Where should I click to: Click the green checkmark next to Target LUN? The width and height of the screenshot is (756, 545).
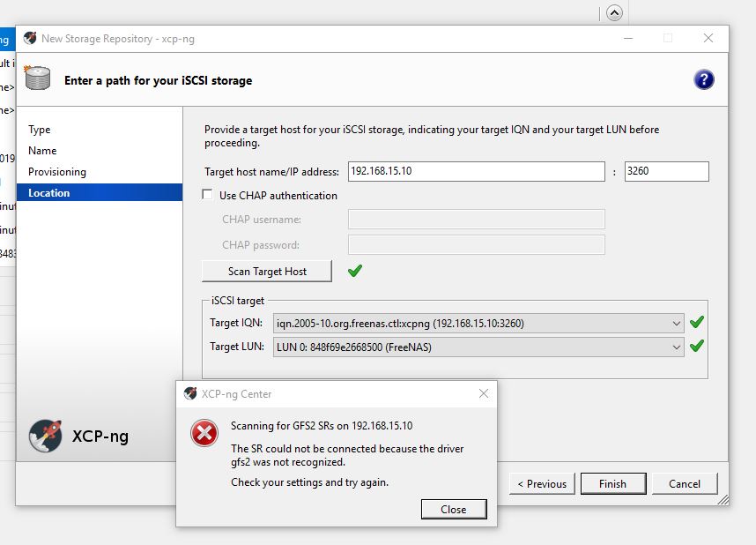point(697,346)
